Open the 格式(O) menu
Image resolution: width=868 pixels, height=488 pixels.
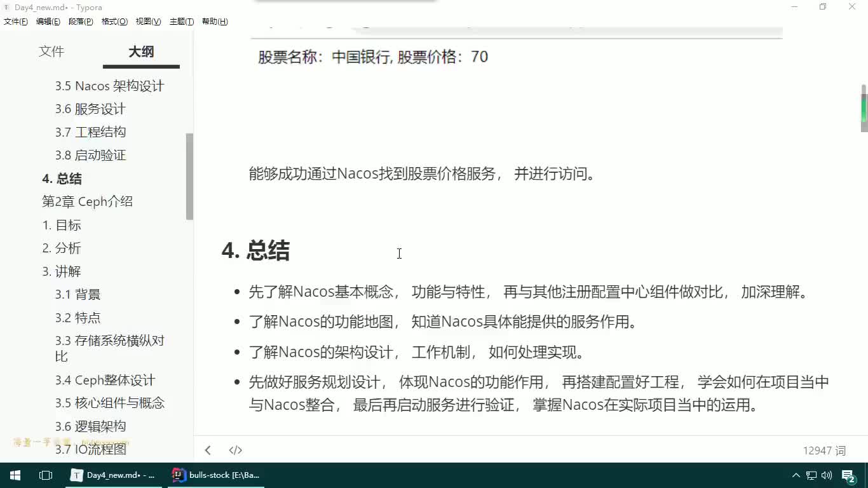(114, 22)
